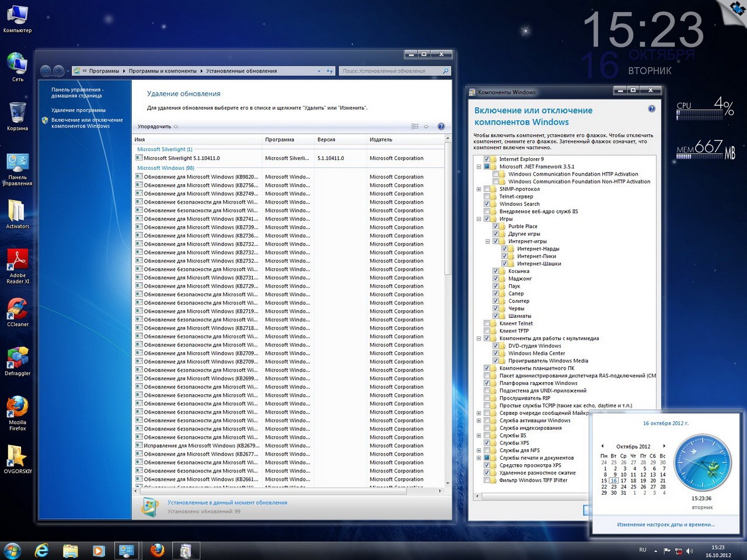The image size is (747, 560).
Task: Open Панель управления домашняя страница link
Action: (x=76, y=93)
